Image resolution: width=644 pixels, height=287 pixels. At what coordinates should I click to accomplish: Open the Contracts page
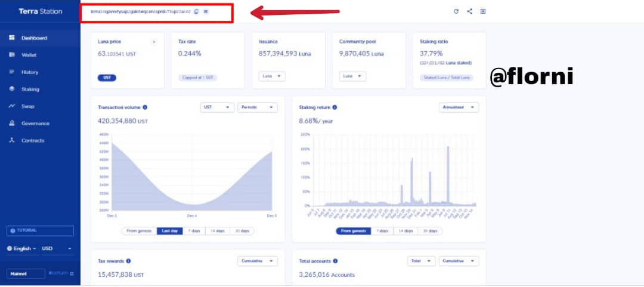pyautogui.click(x=41, y=141)
